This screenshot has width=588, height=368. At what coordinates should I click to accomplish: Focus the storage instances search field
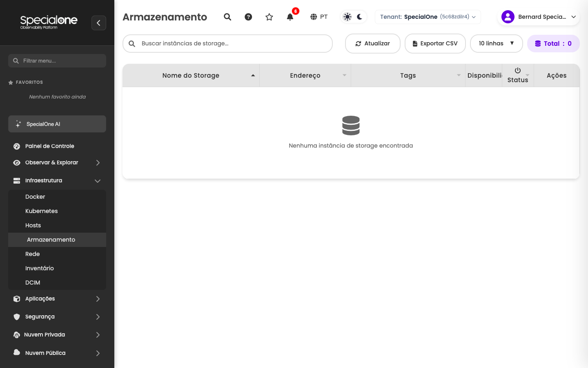[x=227, y=43]
